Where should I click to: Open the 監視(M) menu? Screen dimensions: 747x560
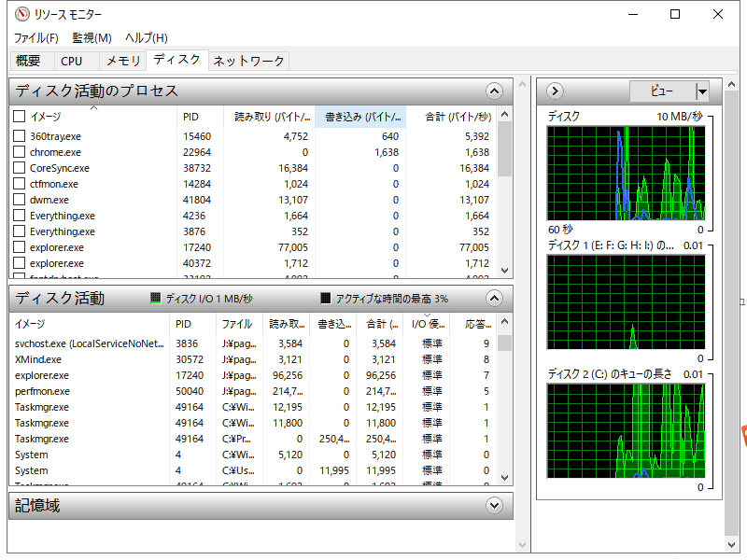92,38
